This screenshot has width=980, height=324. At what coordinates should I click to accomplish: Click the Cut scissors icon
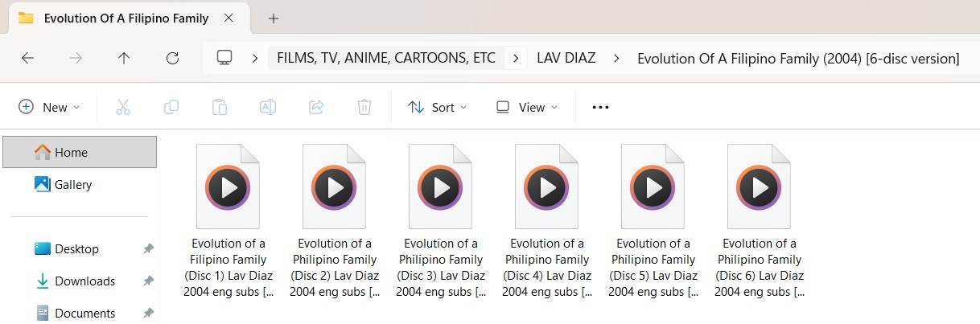[123, 107]
